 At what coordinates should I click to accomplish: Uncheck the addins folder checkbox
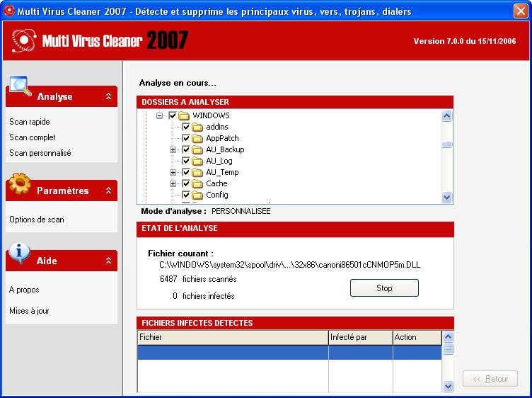186,127
